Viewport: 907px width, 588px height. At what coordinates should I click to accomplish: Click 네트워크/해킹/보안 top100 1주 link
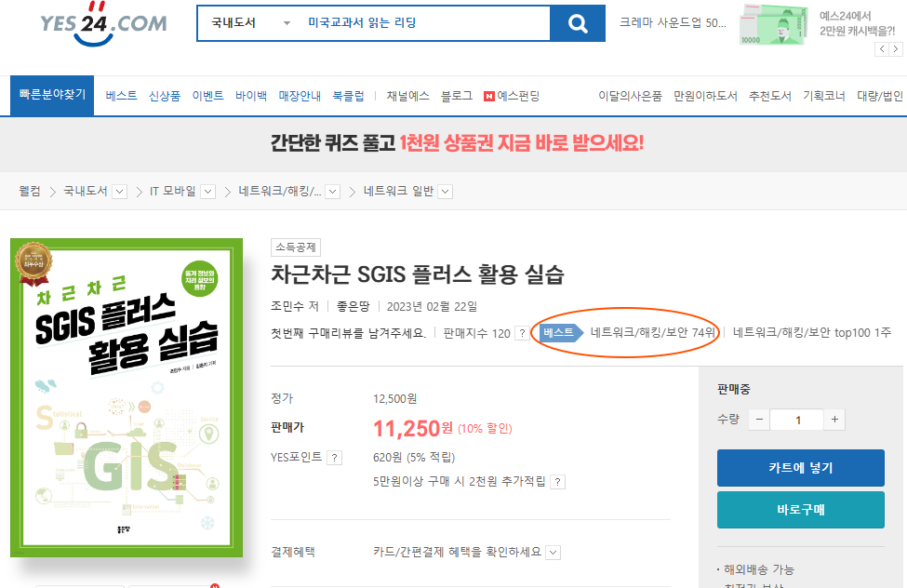tap(811, 332)
